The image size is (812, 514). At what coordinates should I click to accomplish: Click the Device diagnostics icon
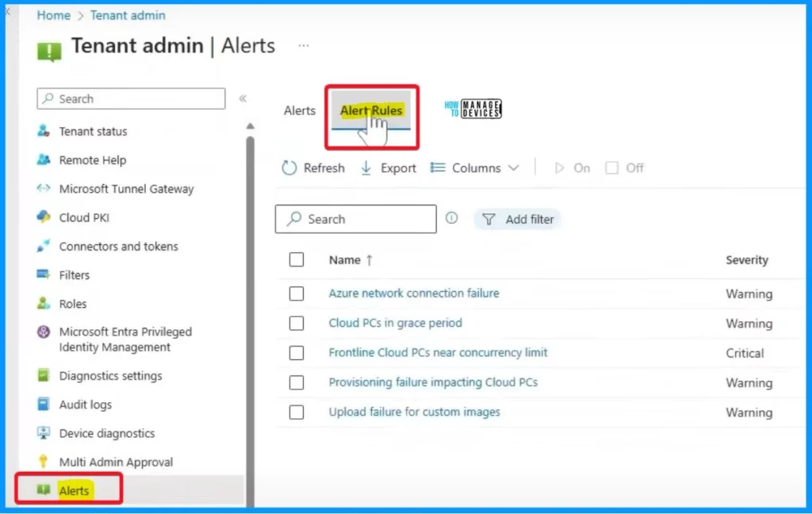44,432
